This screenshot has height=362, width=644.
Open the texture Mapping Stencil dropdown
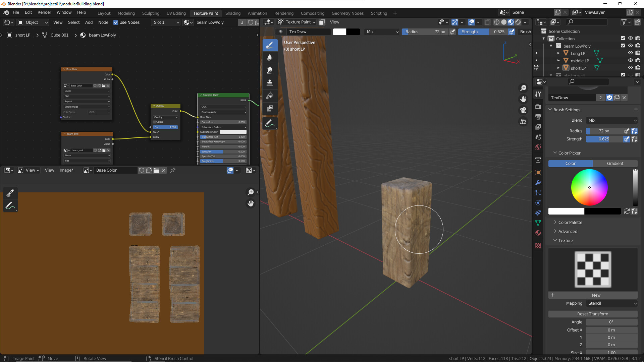[x=612, y=303]
